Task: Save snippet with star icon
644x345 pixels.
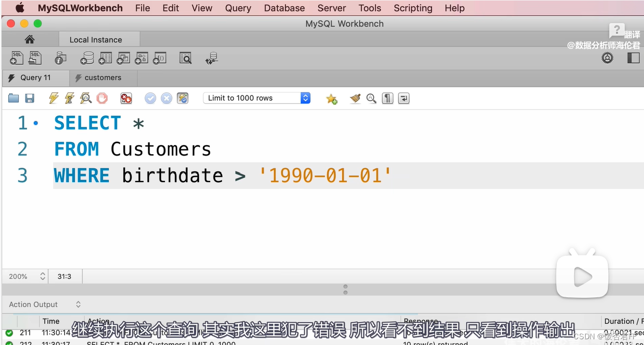Action: pos(332,99)
